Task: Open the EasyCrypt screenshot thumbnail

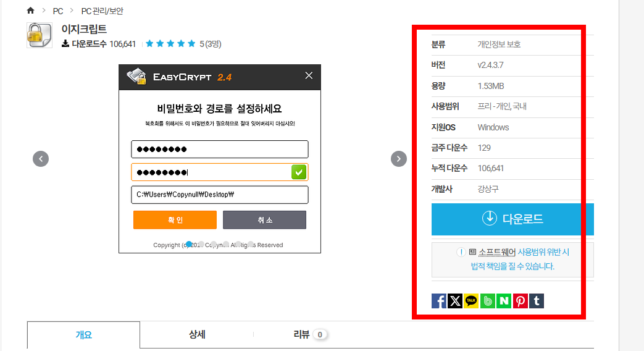Action: tap(220, 159)
